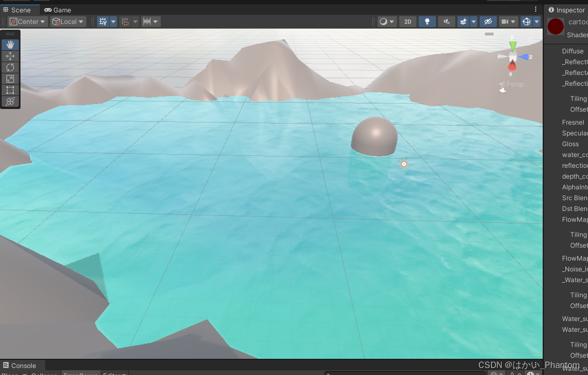Toggle scene lighting lightbulb
This screenshot has width=588, height=375.
point(427,22)
